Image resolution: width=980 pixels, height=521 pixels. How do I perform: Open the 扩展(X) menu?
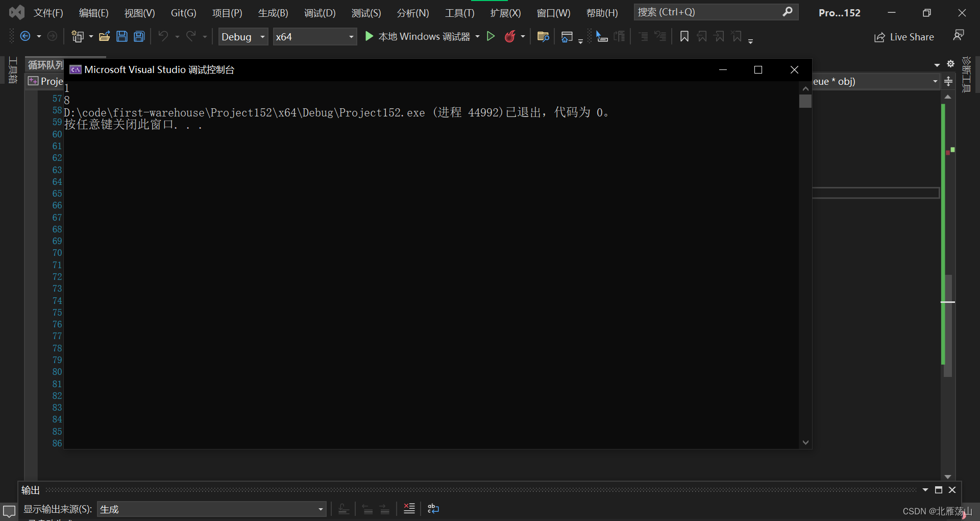pos(505,13)
